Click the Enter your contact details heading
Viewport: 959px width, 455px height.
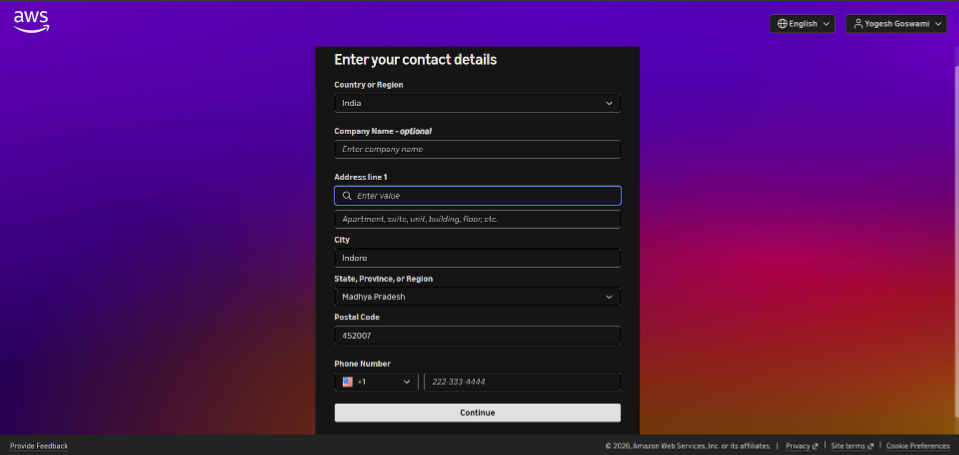point(415,60)
